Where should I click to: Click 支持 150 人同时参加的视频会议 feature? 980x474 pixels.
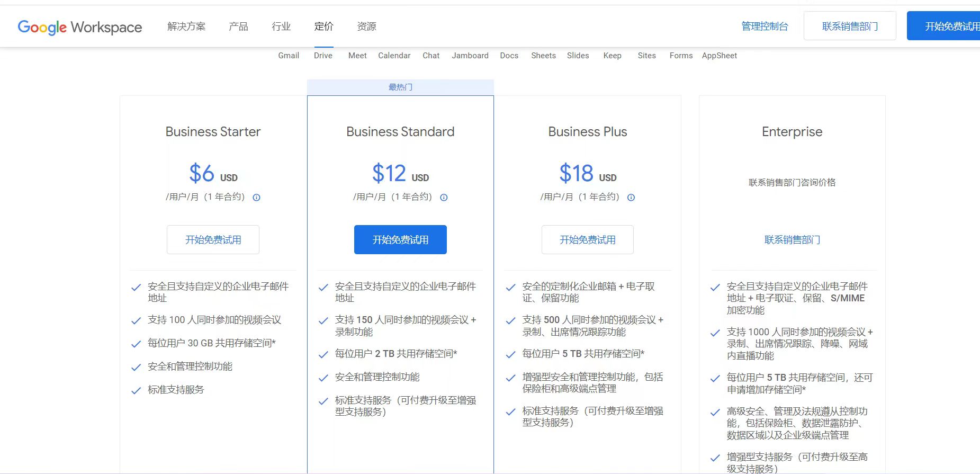[406, 326]
